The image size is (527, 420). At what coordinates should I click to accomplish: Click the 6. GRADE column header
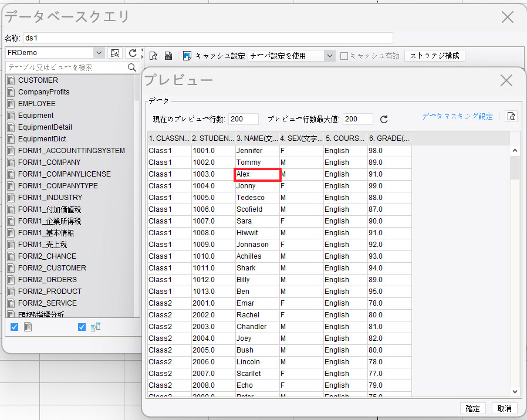pyautogui.click(x=389, y=138)
